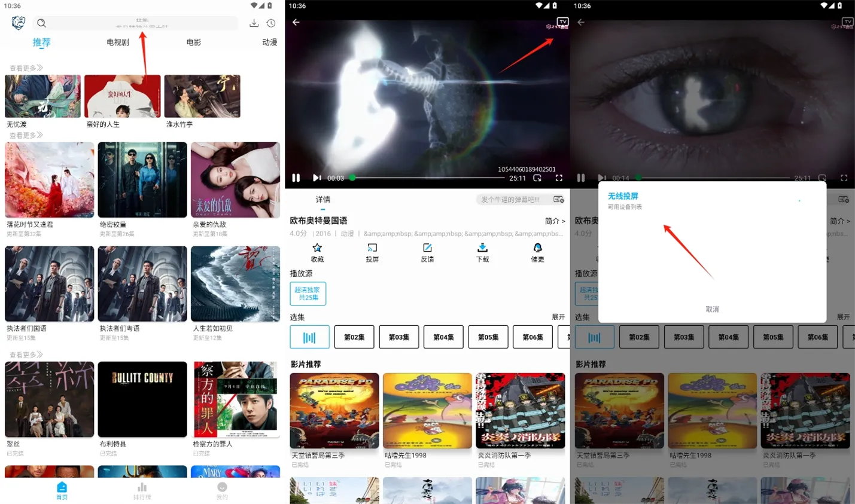Tap the 下载 download icon under the title
This screenshot has width=855, height=504.
coord(482,252)
